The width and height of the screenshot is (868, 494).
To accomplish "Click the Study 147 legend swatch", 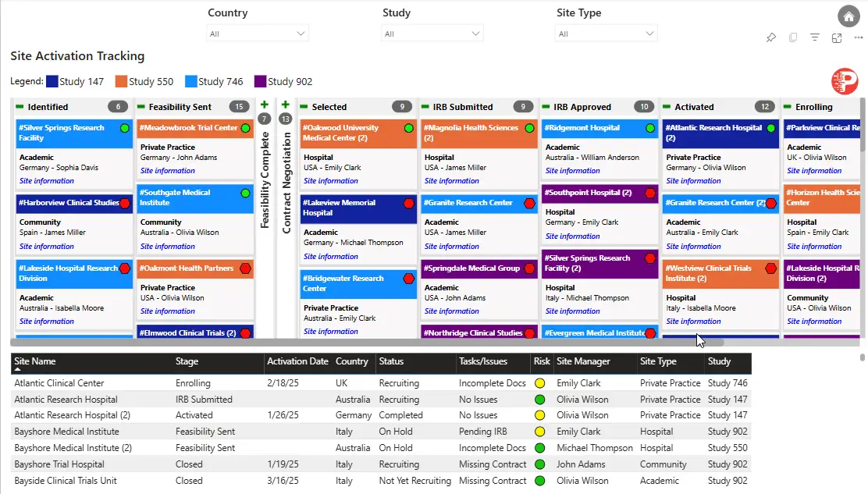I will (52, 81).
